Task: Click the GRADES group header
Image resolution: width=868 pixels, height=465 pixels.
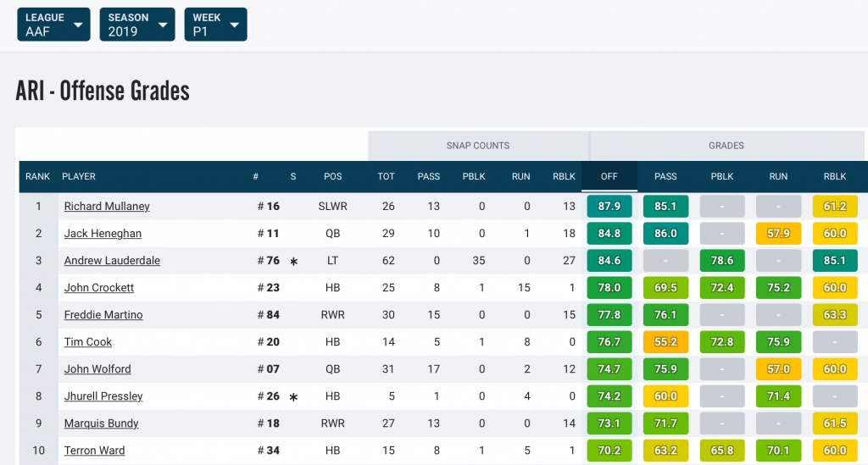Action: point(726,146)
